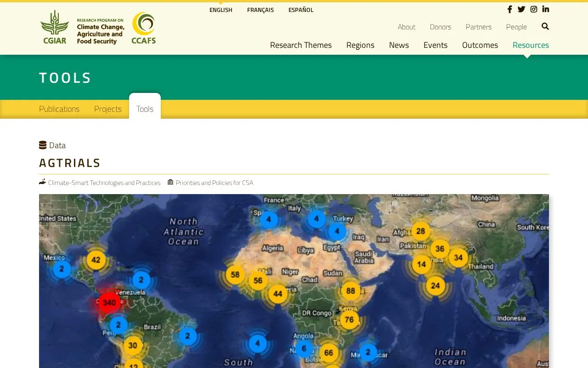Click the search magnifier icon
588x368 pixels.
click(545, 26)
